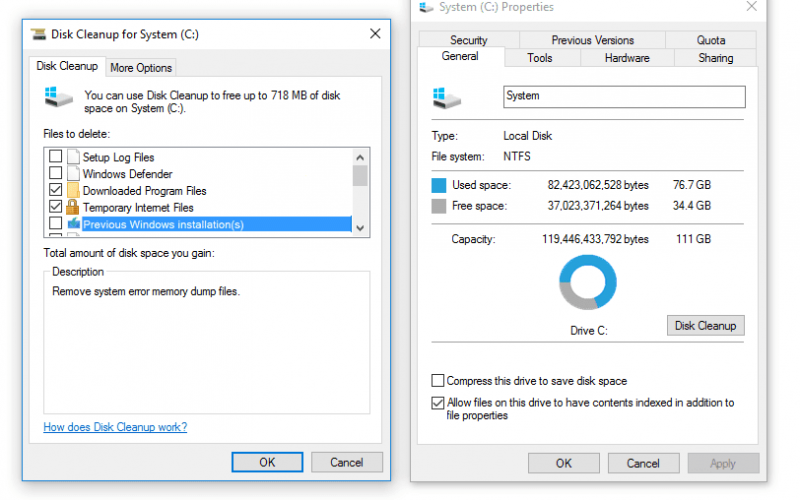
Task: Click the 111 GB capacity value
Action: pyautogui.click(x=693, y=239)
